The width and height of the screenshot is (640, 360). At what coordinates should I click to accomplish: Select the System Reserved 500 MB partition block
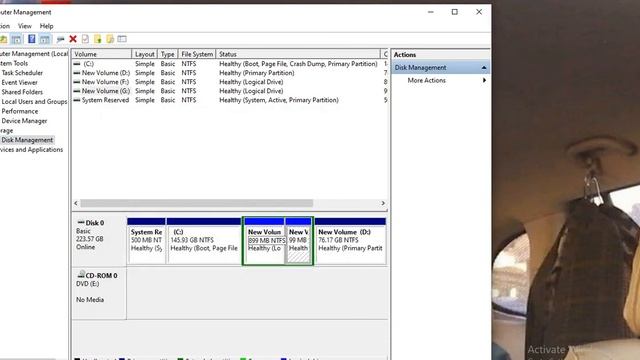pos(146,241)
